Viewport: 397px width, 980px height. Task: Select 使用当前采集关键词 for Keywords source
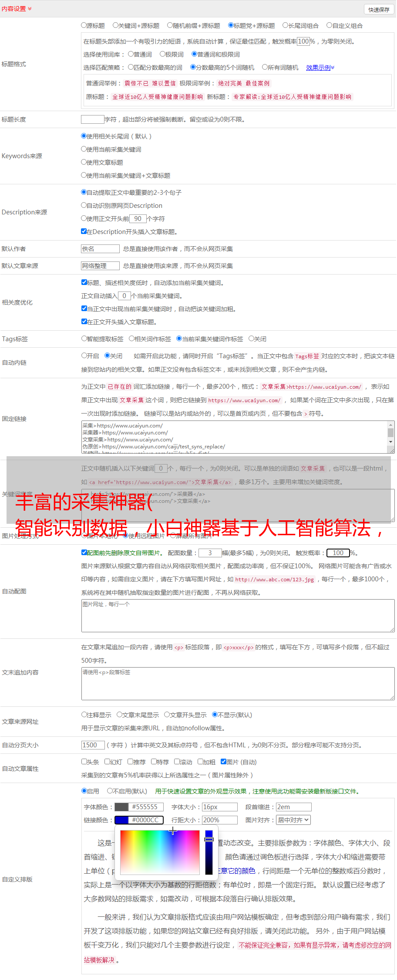pyautogui.click(x=84, y=149)
